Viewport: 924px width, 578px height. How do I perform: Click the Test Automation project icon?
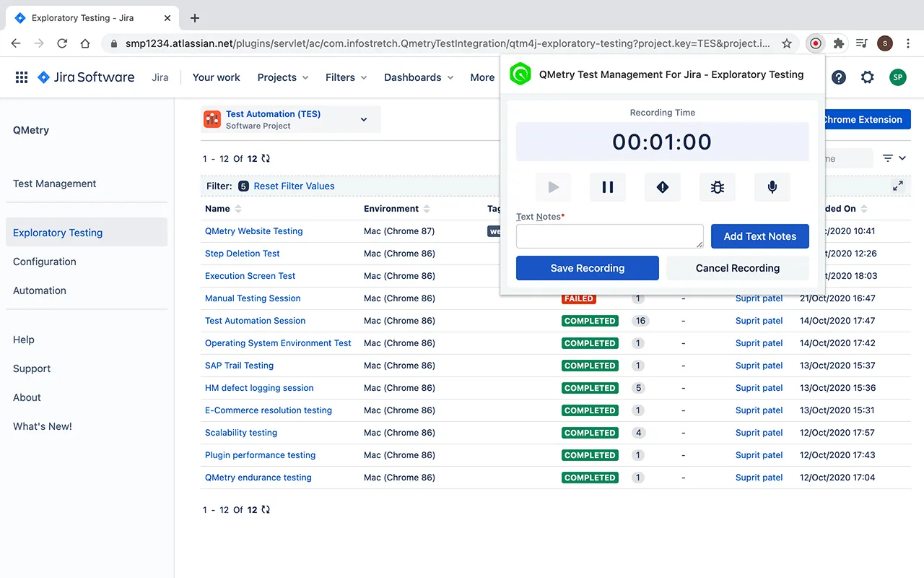[212, 119]
